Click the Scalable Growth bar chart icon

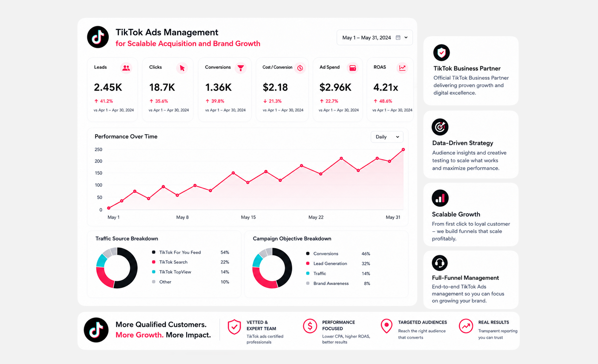[440, 198]
